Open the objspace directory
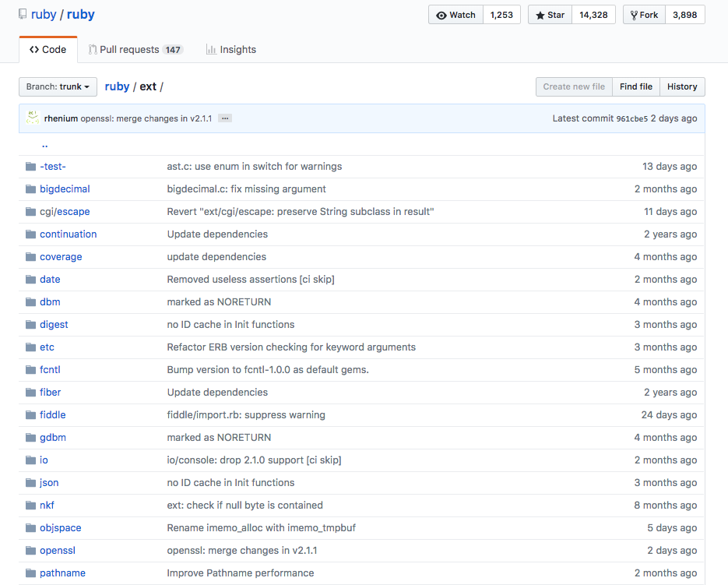Image resolution: width=728 pixels, height=585 pixels. pos(61,528)
